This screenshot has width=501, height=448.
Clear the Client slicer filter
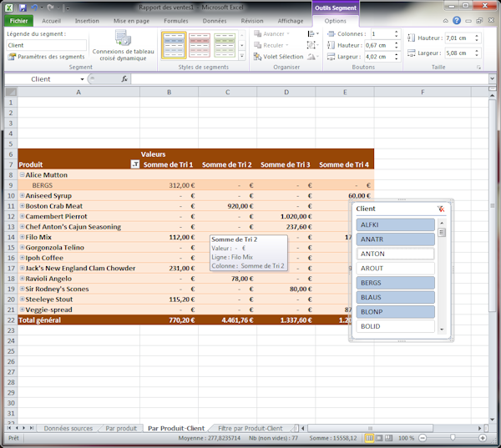click(440, 209)
